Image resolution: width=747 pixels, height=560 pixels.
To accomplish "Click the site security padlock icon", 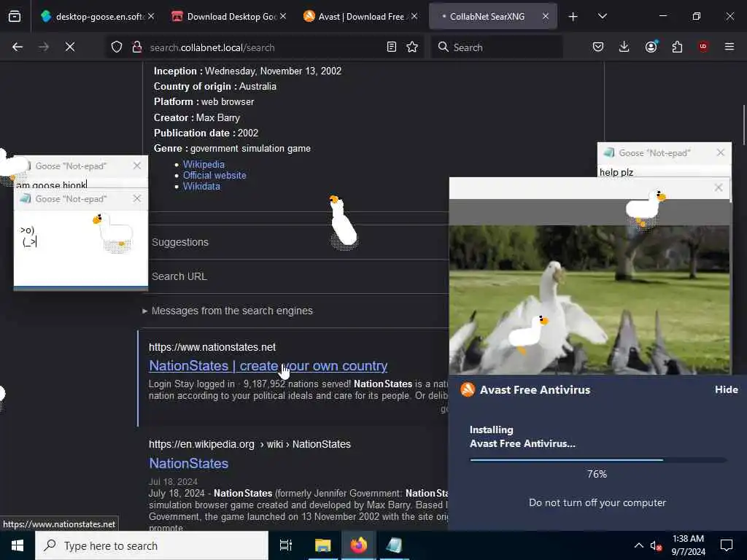I will tap(136, 47).
